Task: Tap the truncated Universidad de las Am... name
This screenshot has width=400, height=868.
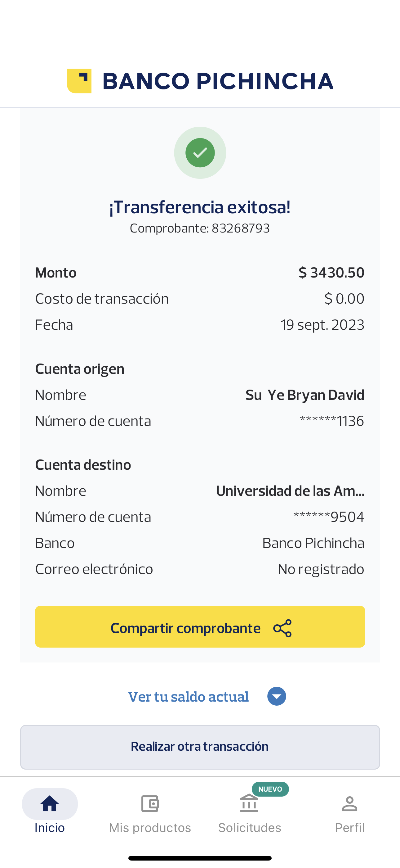Action: pos(290,491)
